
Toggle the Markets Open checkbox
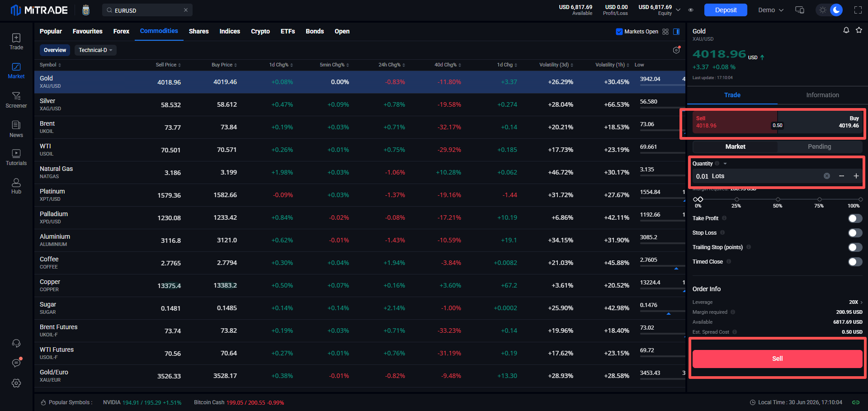tap(619, 32)
